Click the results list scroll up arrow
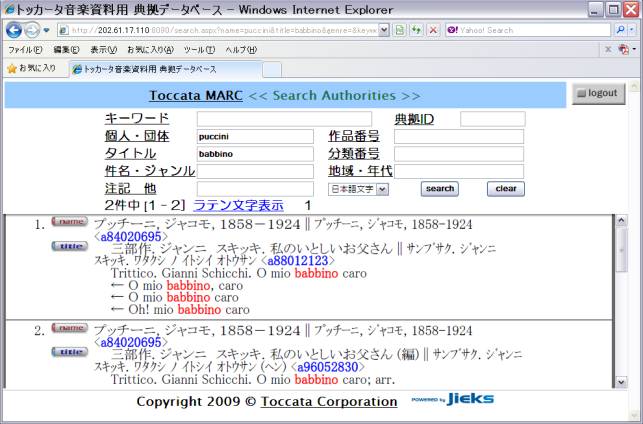 [621, 221]
